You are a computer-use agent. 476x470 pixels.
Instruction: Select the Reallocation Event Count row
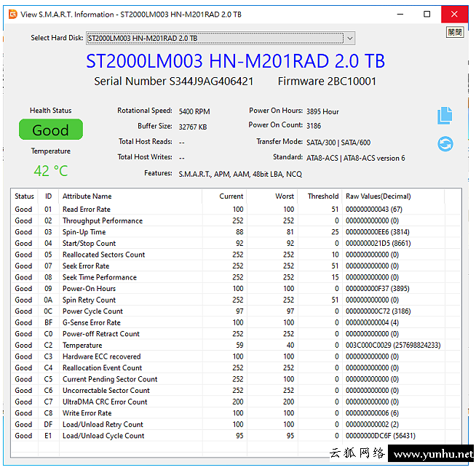coord(236,367)
